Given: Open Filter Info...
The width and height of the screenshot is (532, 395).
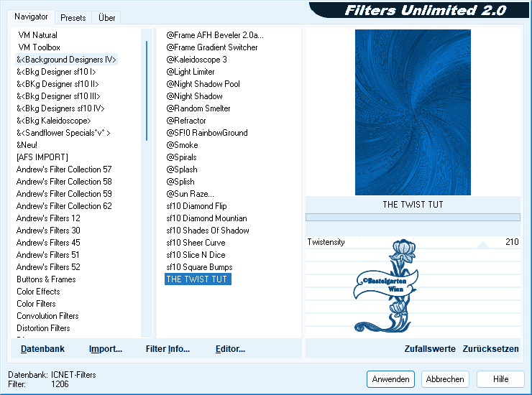Looking at the screenshot, I should click(x=168, y=349).
